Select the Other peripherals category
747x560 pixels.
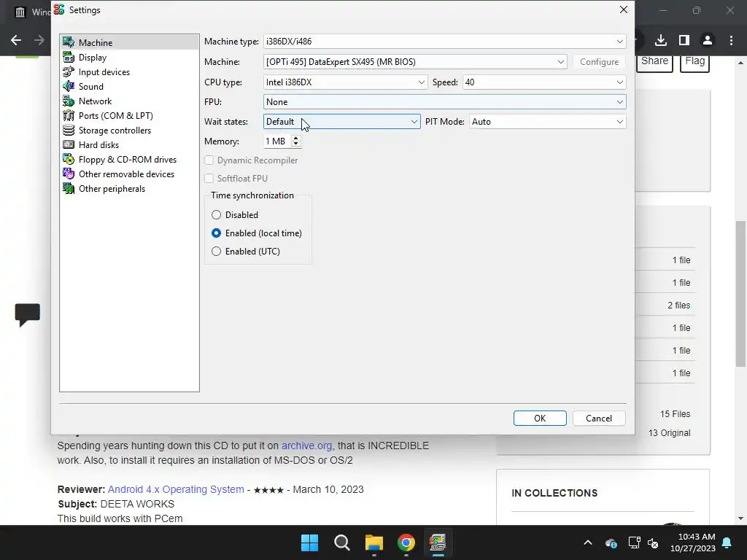coord(112,189)
